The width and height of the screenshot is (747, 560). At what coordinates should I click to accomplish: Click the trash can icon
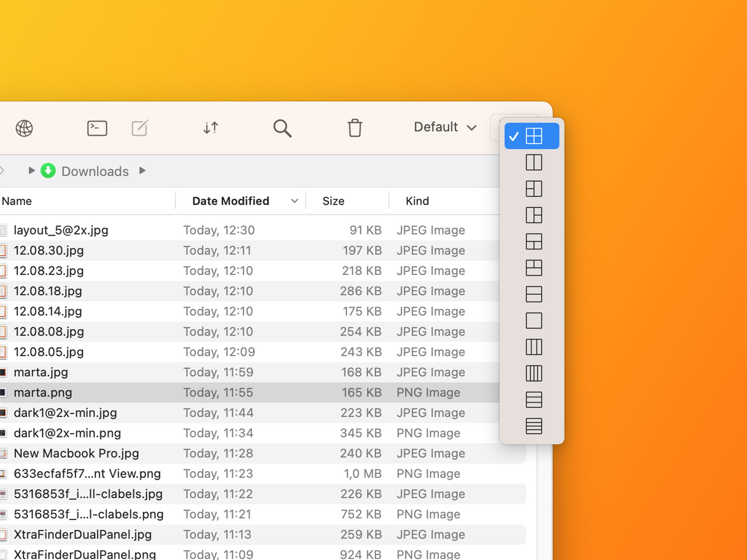pyautogui.click(x=355, y=128)
